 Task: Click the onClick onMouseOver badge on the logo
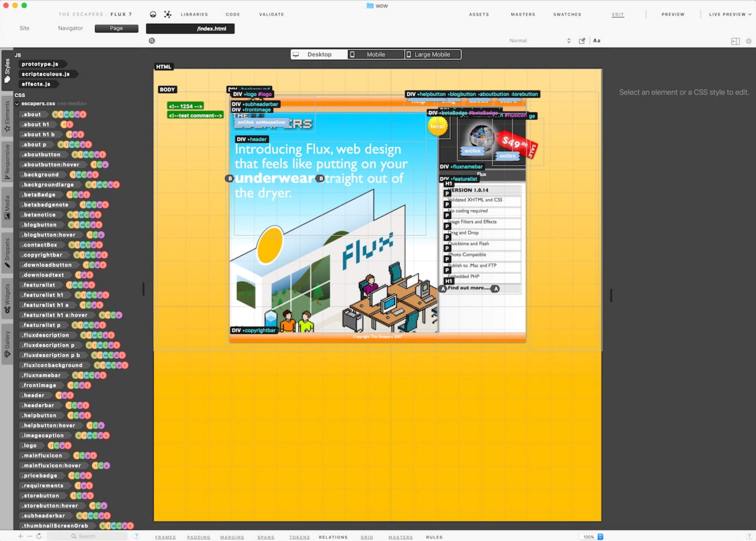point(261,122)
